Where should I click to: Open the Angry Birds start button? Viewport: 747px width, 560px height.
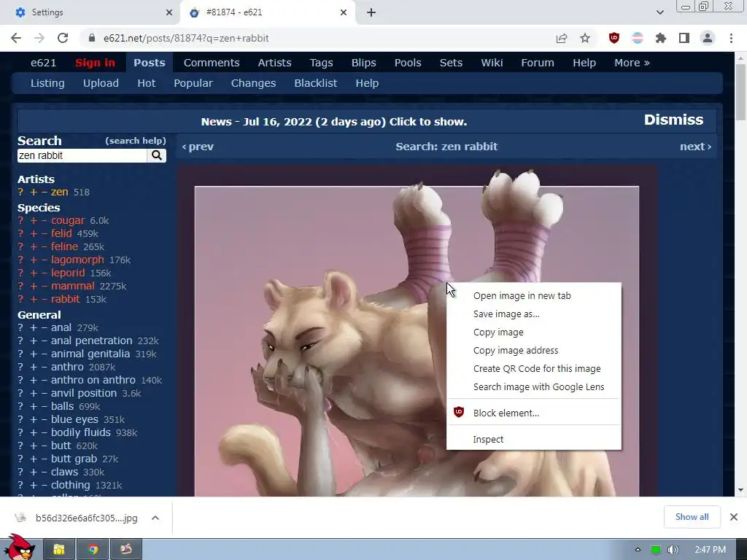point(19,548)
